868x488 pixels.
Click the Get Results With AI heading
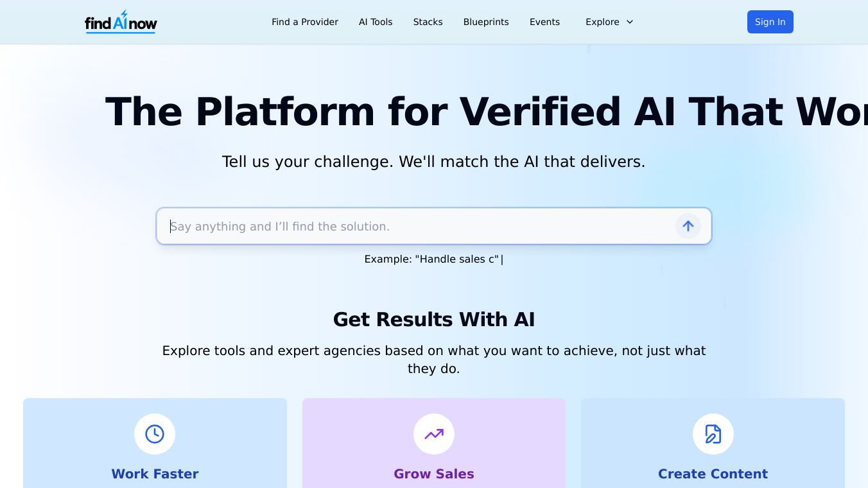point(434,319)
